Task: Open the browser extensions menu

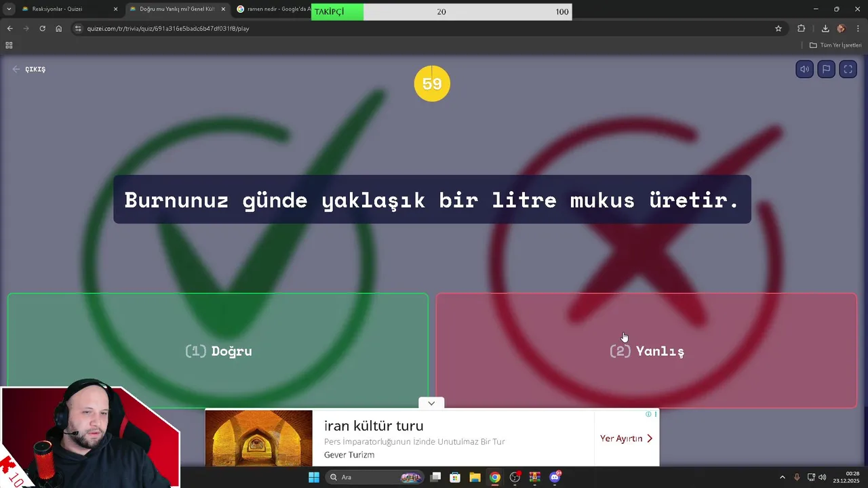Action: click(802, 28)
